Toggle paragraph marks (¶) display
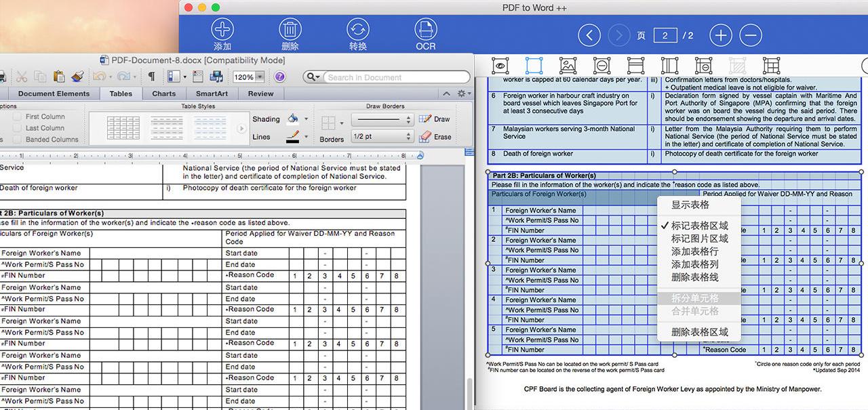The width and height of the screenshot is (868, 410). click(151, 77)
